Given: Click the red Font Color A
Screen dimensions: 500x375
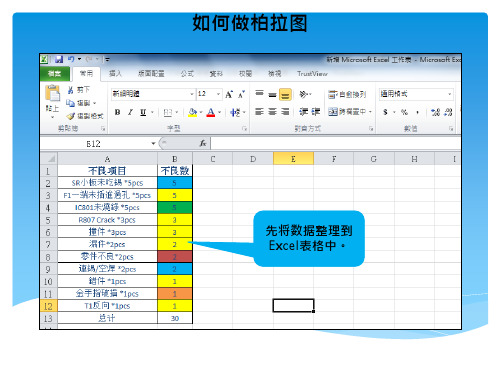Looking at the screenshot, I should (x=211, y=112).
